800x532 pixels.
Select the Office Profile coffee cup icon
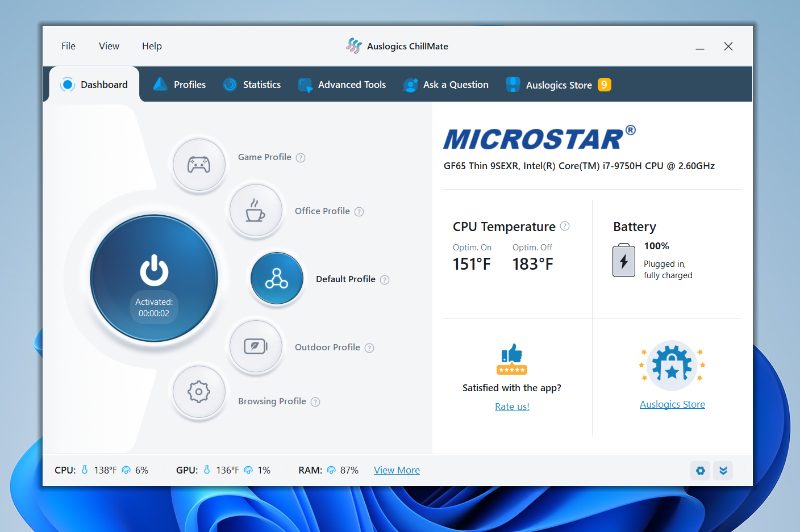coord(256,210)
